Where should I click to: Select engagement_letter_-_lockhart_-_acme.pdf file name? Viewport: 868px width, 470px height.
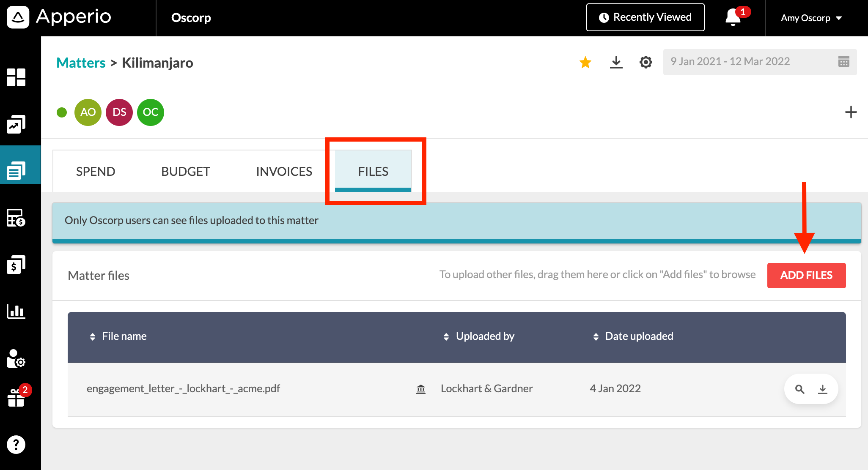click(x=184, y=389)
